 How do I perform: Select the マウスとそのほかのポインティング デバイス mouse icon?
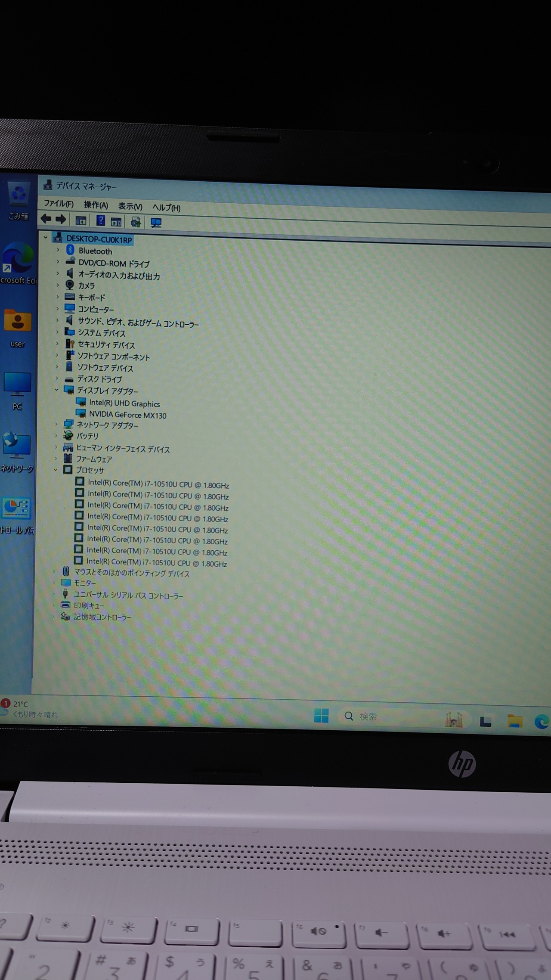point(66,571)
